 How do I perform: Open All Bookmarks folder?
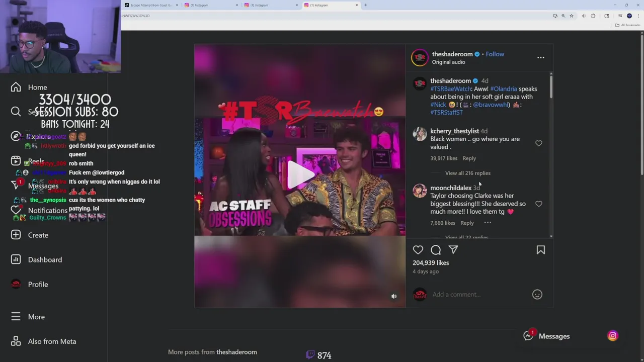[628, 25]
